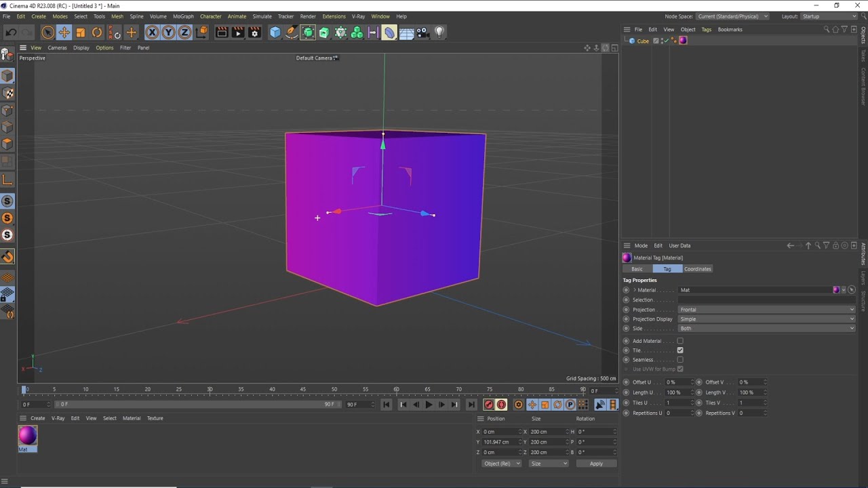Add a Light object
Image resolution: width=868 pixels, height=488 pixels.
(x=439, y=33)
